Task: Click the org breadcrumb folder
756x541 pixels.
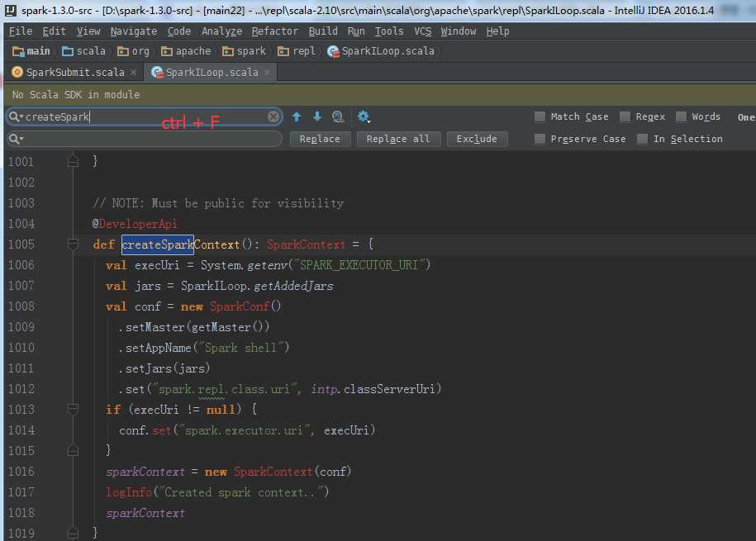Action: coord(134,51)
